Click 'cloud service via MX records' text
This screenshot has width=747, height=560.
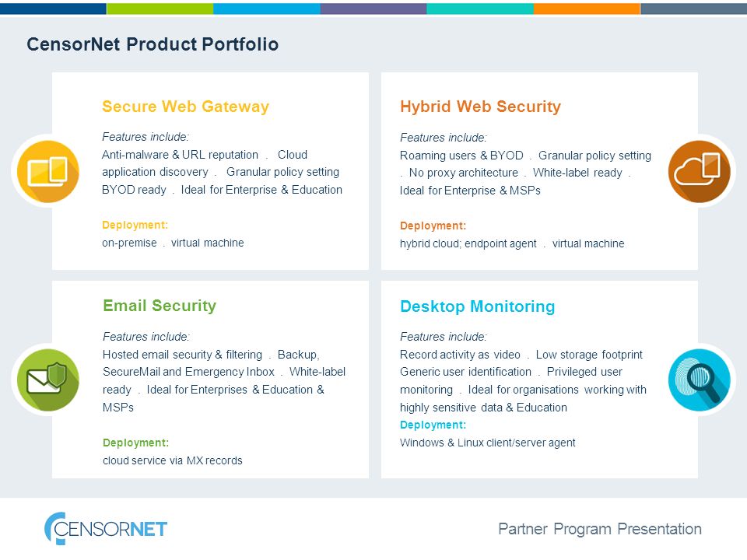pyautogui.click(x=173, y=460)
